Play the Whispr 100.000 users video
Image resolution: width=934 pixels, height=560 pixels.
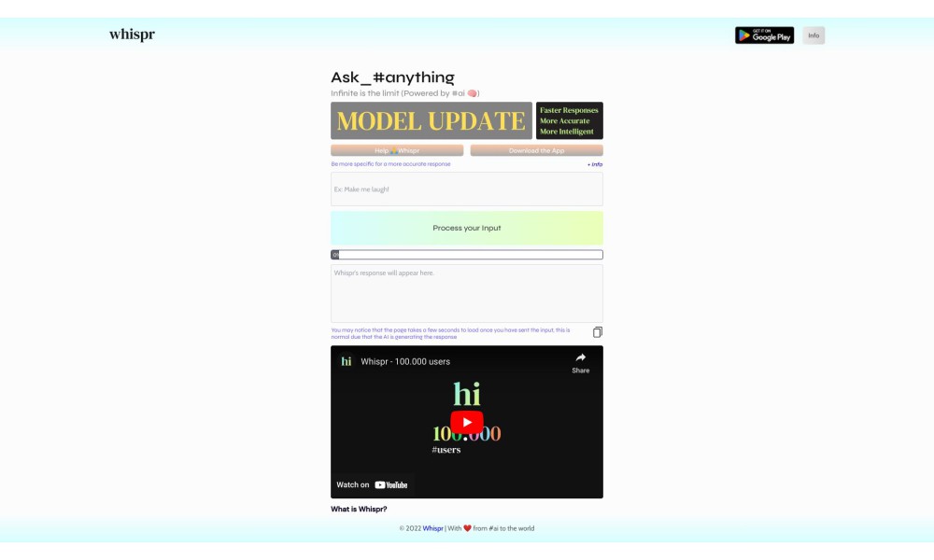[466, 422]
